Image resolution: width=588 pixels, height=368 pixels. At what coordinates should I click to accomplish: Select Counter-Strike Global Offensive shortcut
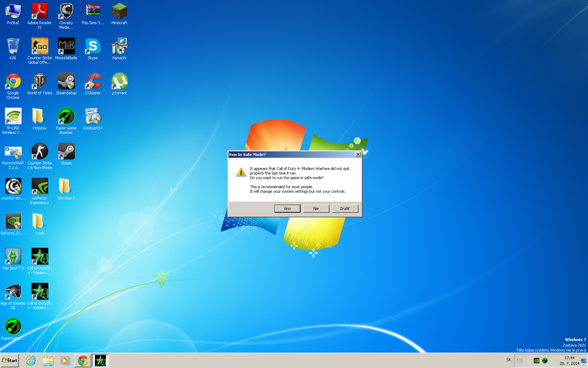coord(40,51)
